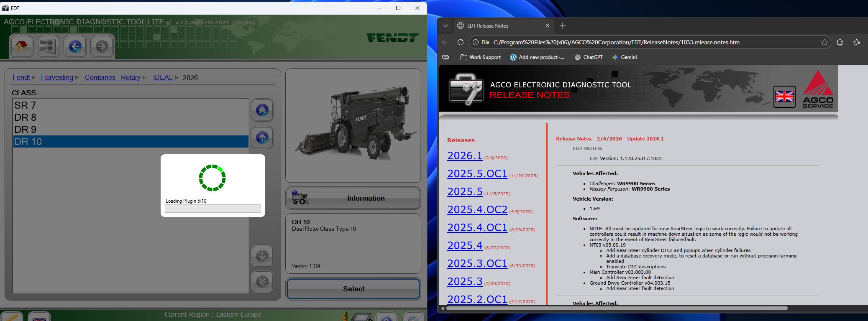Screen dimensions: 868x321
Task: Jump to top of CLASS list
Action: point(262,110)
